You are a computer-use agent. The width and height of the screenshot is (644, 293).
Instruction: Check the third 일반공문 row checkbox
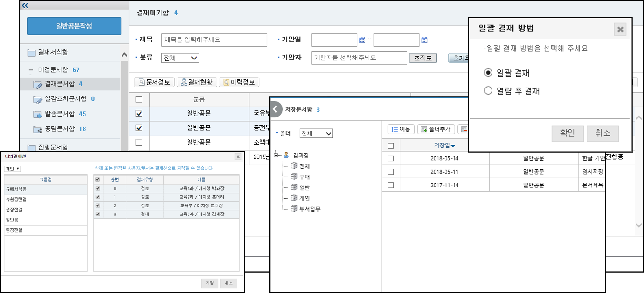pos(139,142)
